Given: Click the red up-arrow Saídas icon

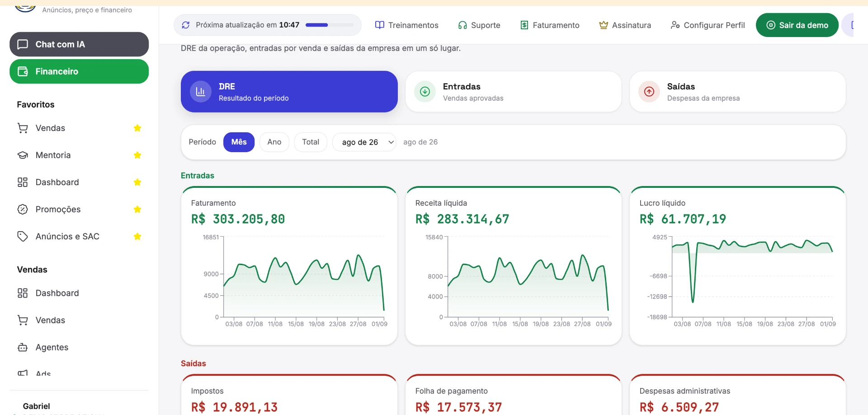Looking at the screenshot, I should click(649, 92).
